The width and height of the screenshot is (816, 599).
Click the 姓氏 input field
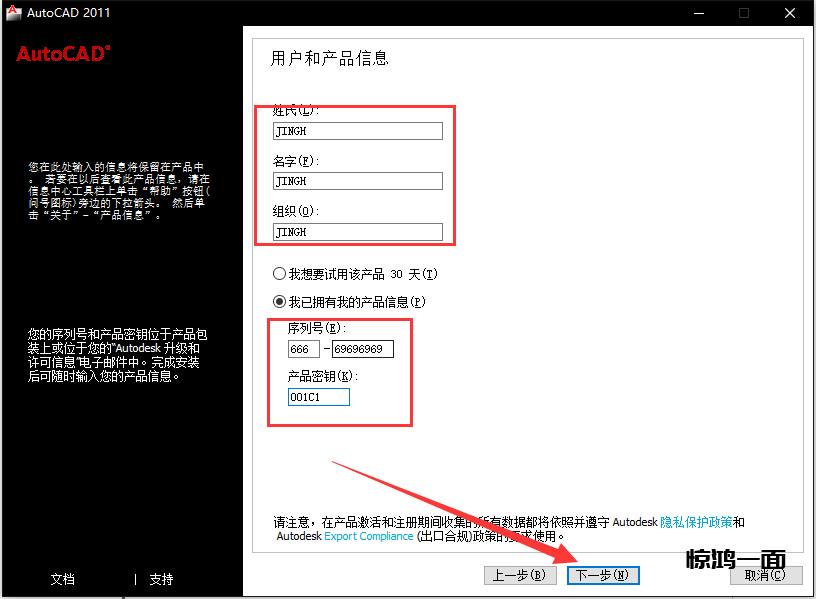pos(357,131)
